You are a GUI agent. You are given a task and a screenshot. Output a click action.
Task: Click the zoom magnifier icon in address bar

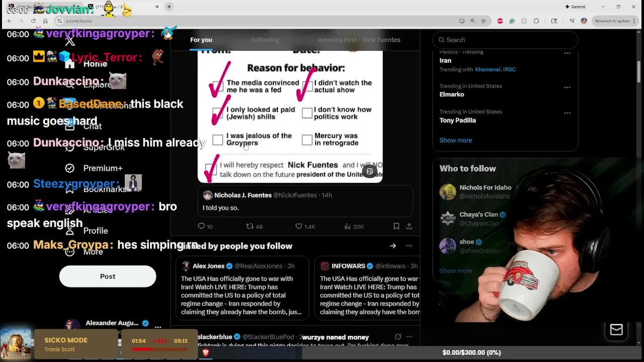[472, 21]
